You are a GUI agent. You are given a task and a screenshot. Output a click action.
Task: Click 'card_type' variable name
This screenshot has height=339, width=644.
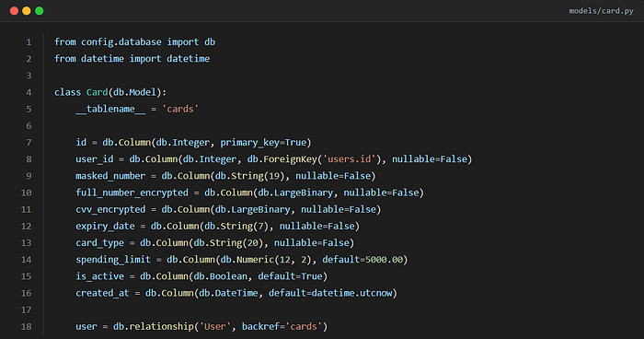(99, 242)
